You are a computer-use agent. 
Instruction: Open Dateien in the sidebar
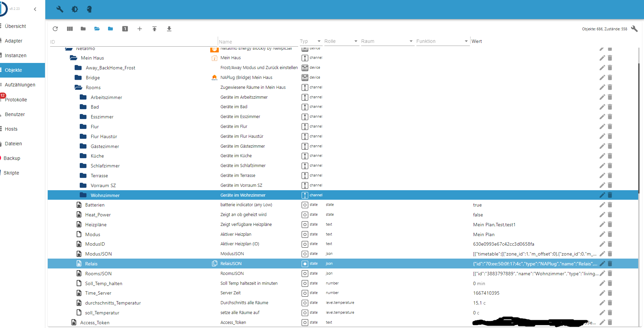pos(22,144)
